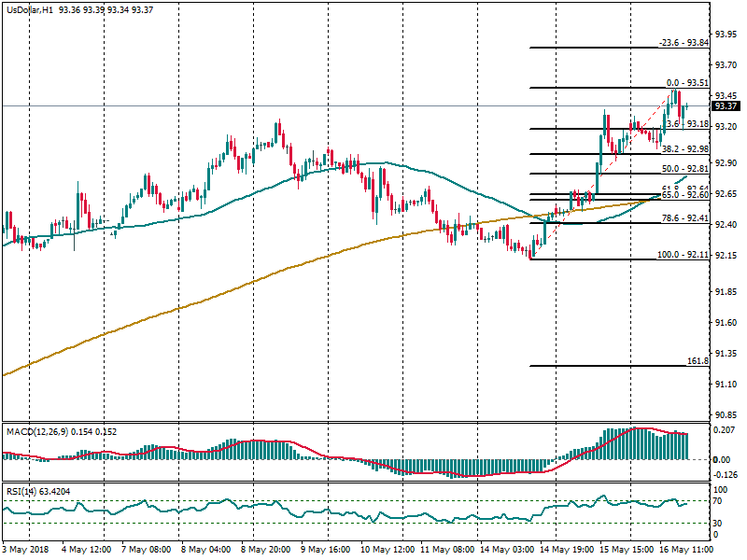This screenshot has height=560, width=747.
Task: Click the 70 level on RSI scale
Action: (x=719, y=501)
